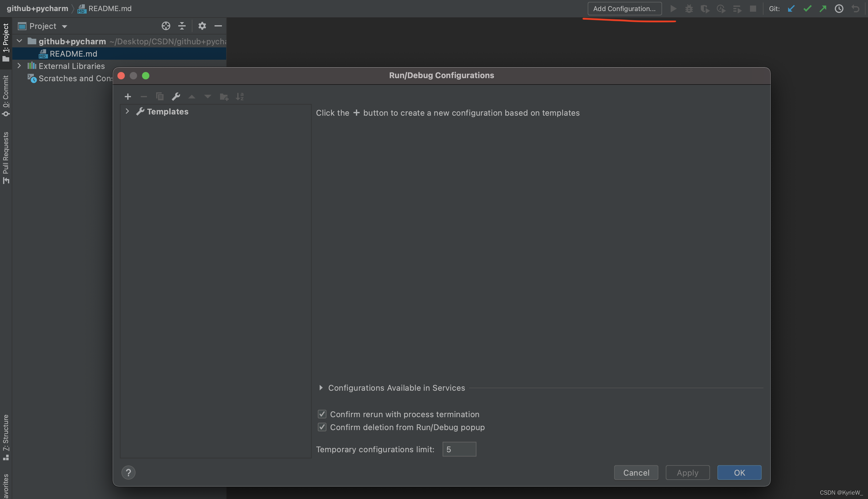The image size is (868, 499).
Task: Click the Git push arrow icon
Action: click(823, 9)
